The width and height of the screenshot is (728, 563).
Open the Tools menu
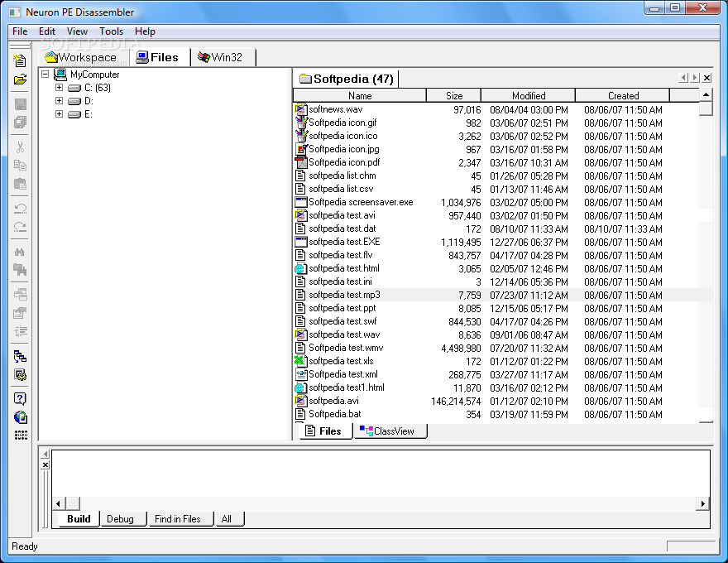tap(111, 31)
